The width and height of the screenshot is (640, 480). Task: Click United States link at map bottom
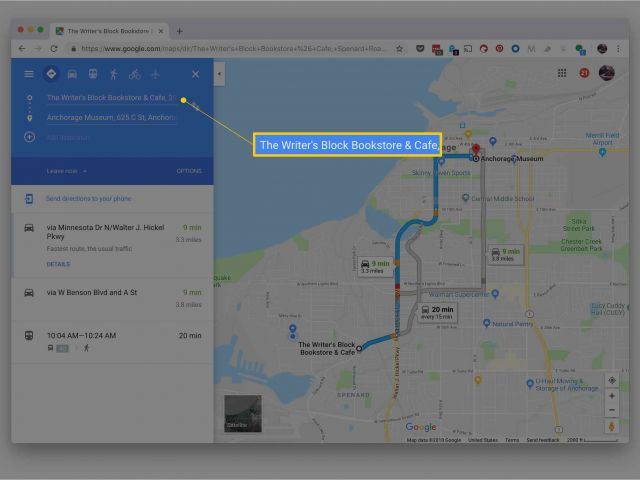[483, 440]
